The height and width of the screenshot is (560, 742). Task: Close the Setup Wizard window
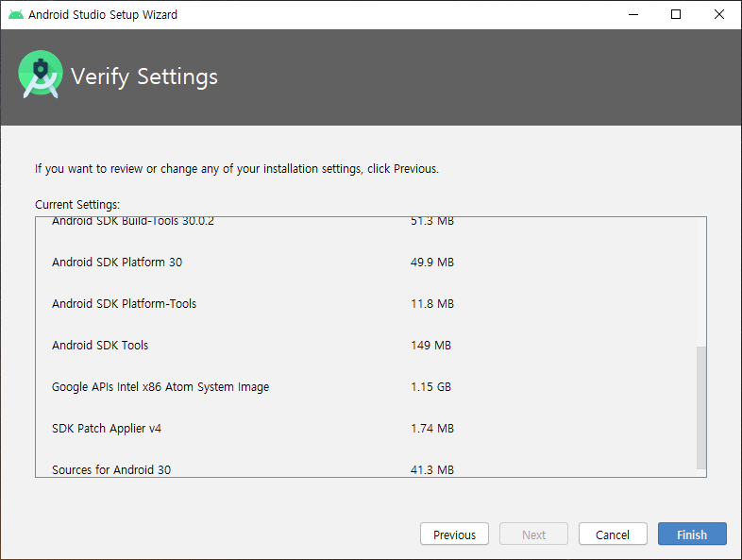click(718, 15)
